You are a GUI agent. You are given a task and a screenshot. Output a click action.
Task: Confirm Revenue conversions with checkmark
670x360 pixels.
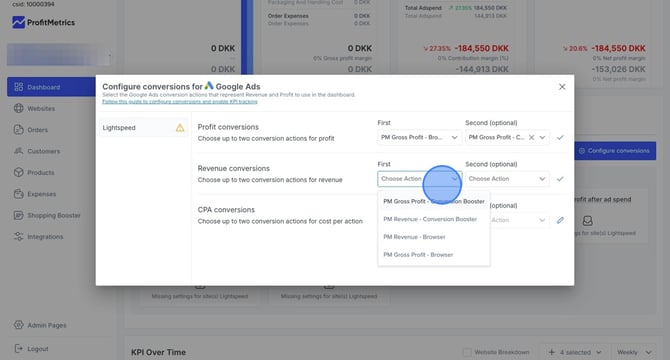coord(560,179)
